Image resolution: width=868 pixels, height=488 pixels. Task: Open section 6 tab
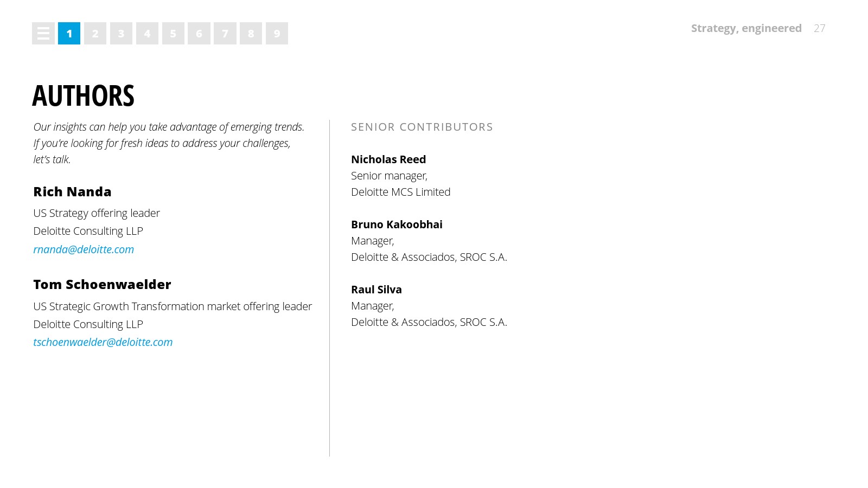point(199,34)
